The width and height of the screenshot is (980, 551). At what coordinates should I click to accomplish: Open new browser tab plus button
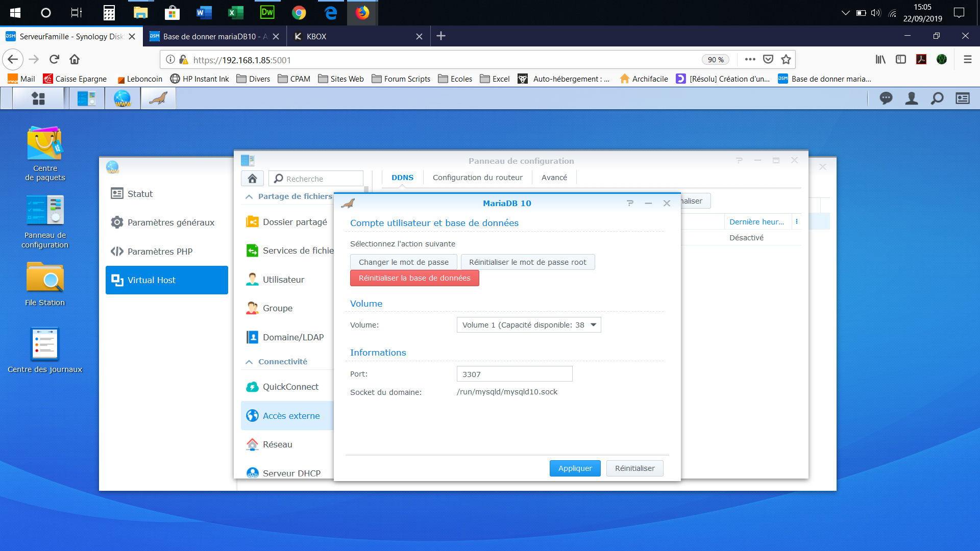pyautogui.click(x=442, y=36)
